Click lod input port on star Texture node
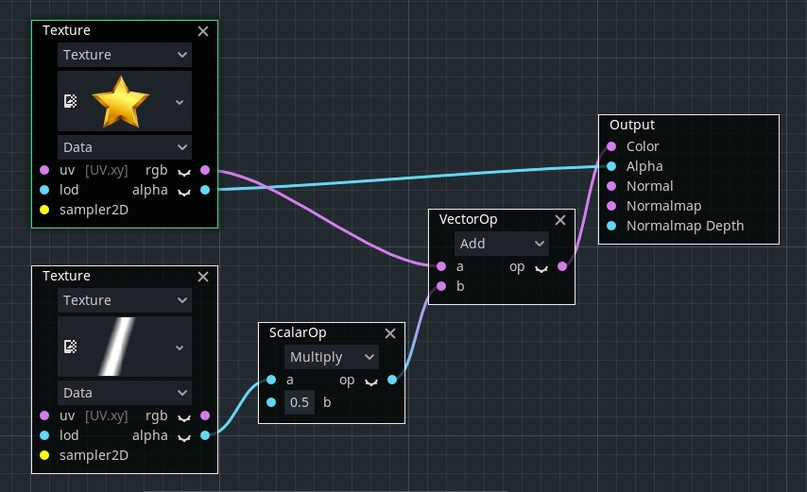This screenshot has width=807, height=492. [44, 190]
